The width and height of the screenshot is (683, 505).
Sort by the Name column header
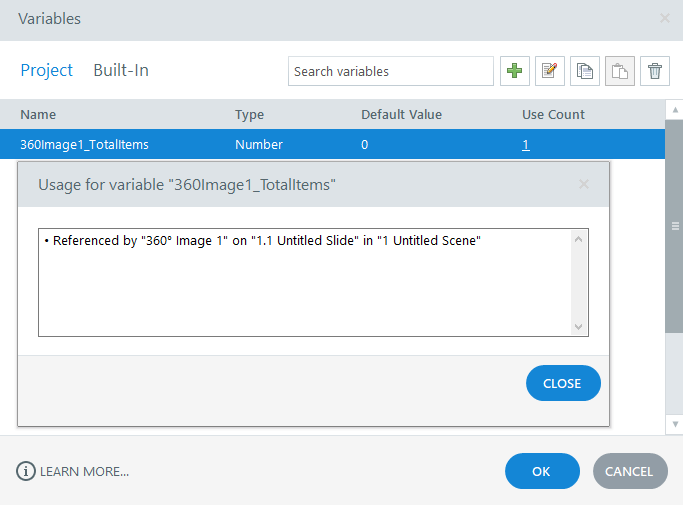(38, 114)
